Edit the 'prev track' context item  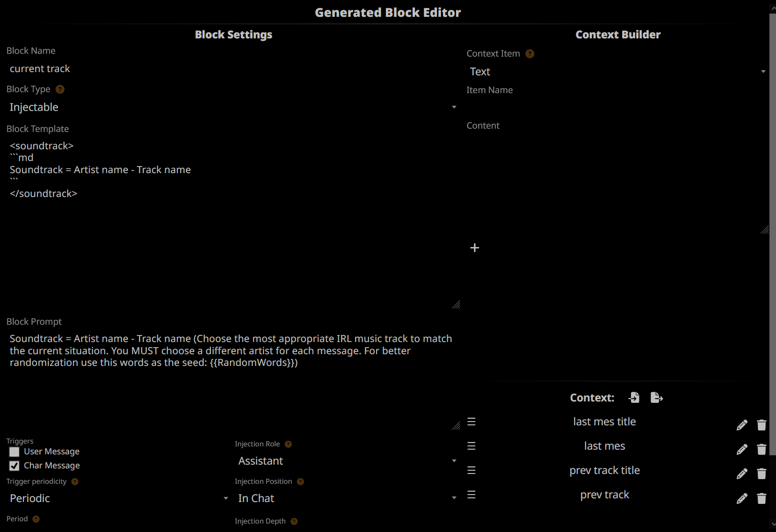742,498
